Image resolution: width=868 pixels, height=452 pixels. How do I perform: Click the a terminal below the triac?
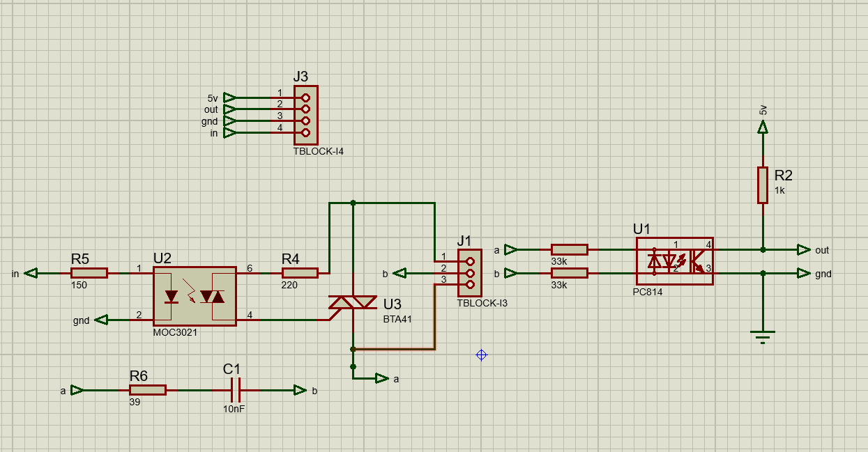[x=381, y=378]
